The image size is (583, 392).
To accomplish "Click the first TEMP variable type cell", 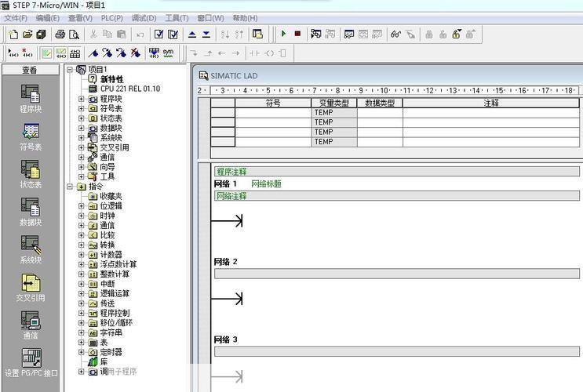I will tap(334, 113).
